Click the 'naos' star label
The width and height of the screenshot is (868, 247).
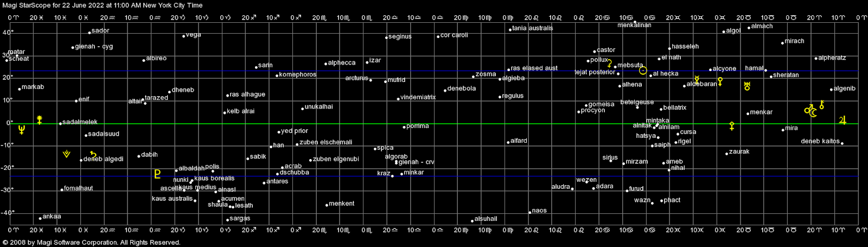point(539,211)
